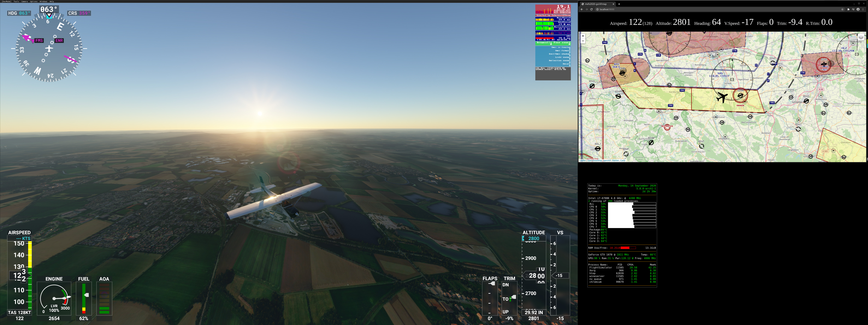868x325 pixels.
Task: Click the EDVY airport symbol
Action: (592, 86)
